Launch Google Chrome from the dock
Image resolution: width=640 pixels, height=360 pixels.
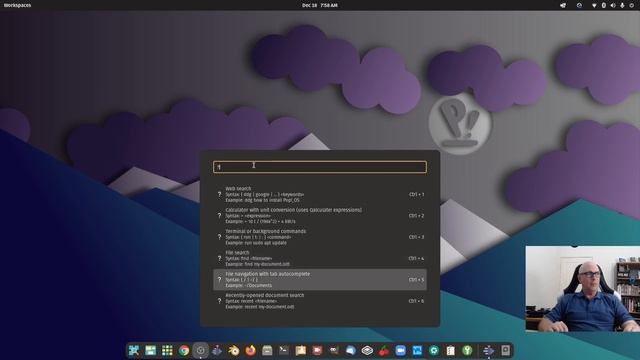coord(184,350)
